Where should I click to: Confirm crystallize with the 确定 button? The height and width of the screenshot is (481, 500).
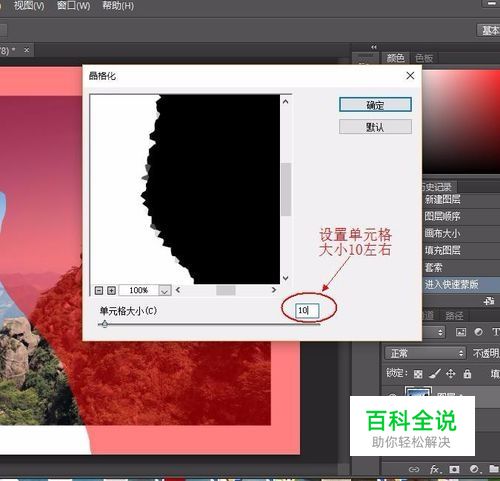pyautogui.click(x=375, y=105)
